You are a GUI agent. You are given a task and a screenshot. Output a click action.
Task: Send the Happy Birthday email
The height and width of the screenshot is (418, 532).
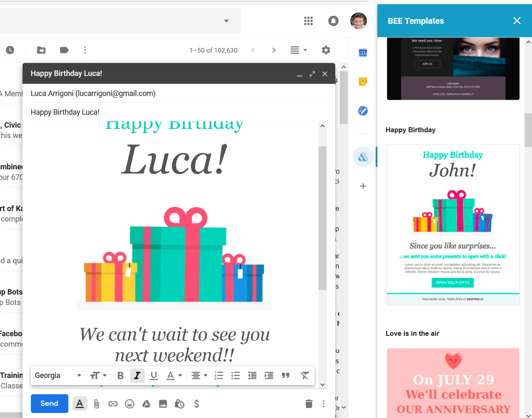pyautogui.click(x=49, y=403)
